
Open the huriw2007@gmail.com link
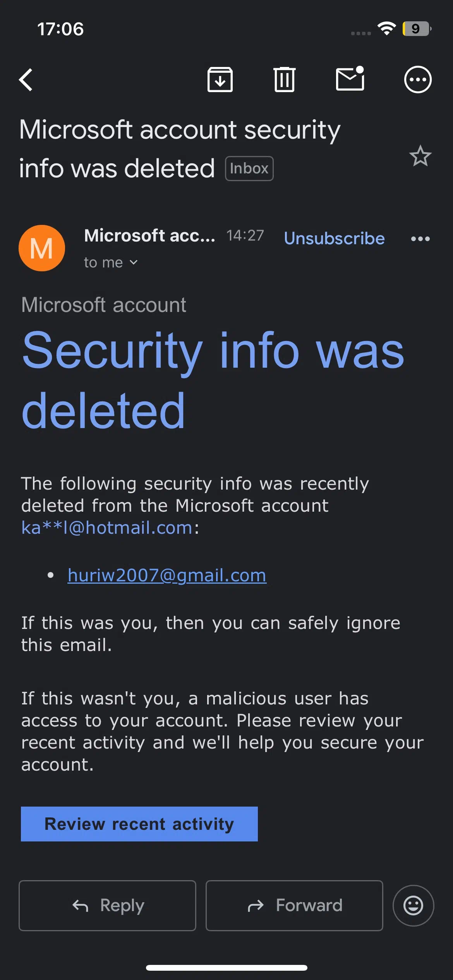pos(167,575)
